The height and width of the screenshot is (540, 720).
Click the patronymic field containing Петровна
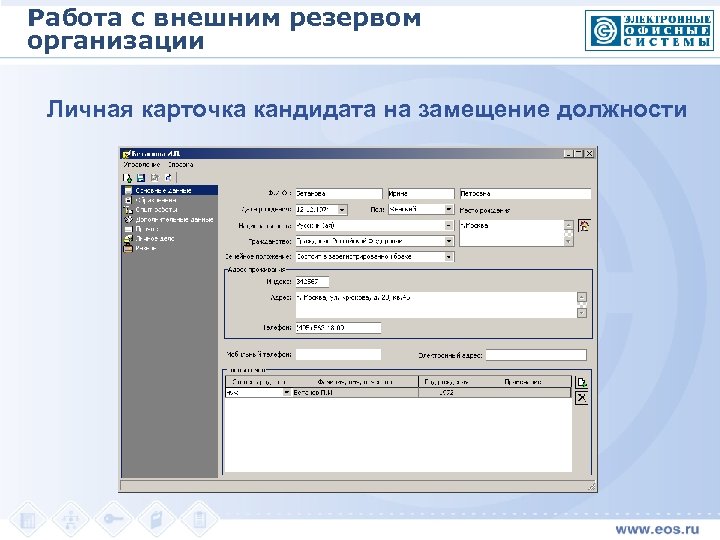point(525,194)
